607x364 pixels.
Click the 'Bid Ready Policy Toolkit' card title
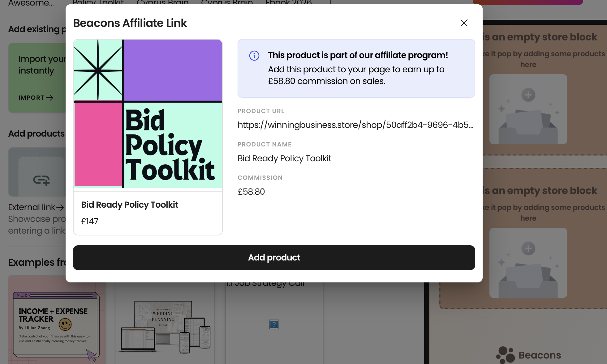tap(129, 205)
